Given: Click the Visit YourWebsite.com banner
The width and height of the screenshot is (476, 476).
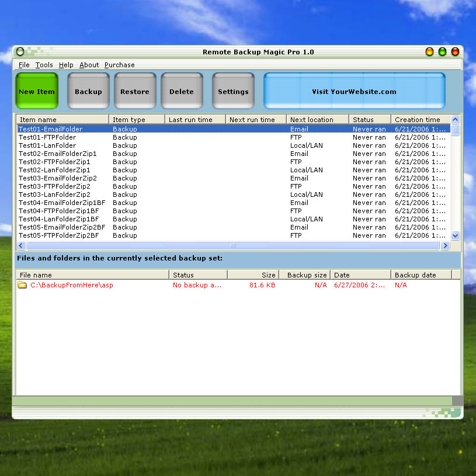Looking at the screenshot, I should (x=355, y=91).
